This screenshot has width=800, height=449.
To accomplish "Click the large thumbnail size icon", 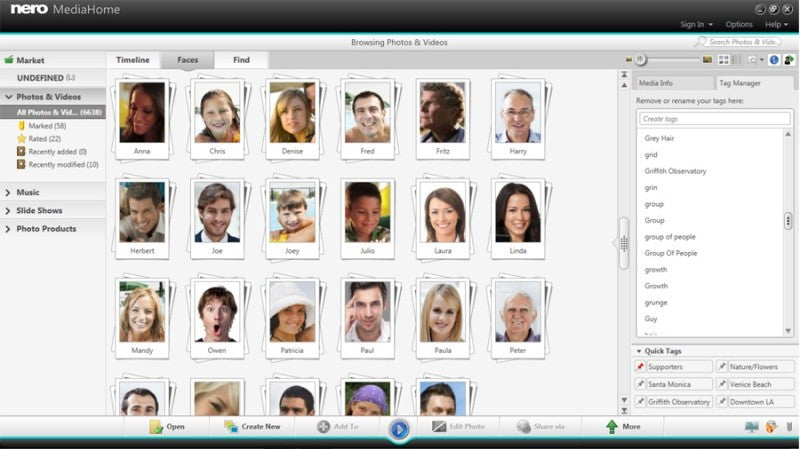I will (707, 60).
